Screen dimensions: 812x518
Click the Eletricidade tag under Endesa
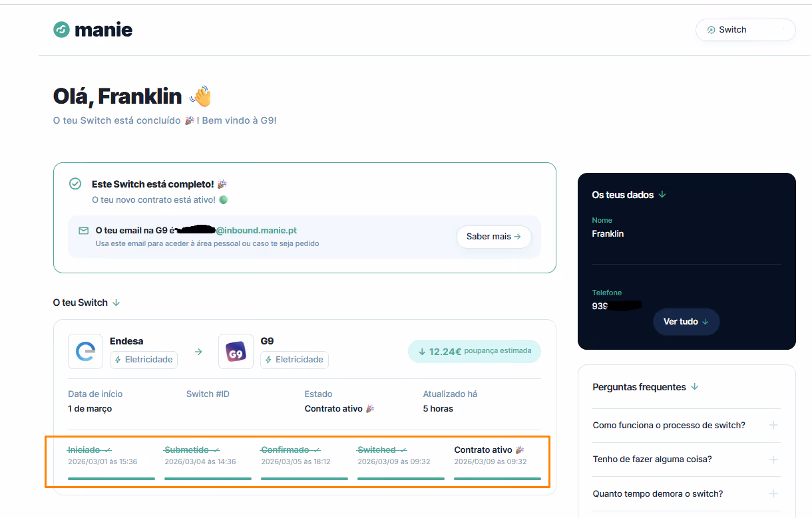click(x=144, y=360)
